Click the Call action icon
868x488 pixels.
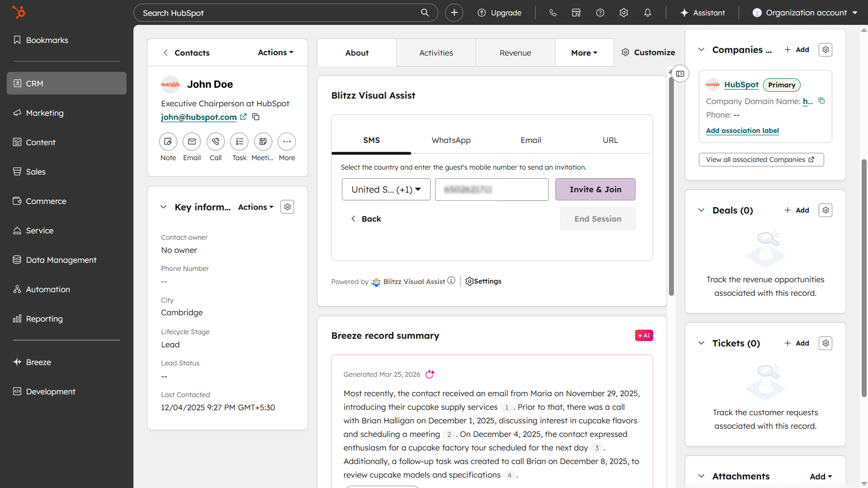click(x=216, y=142)
